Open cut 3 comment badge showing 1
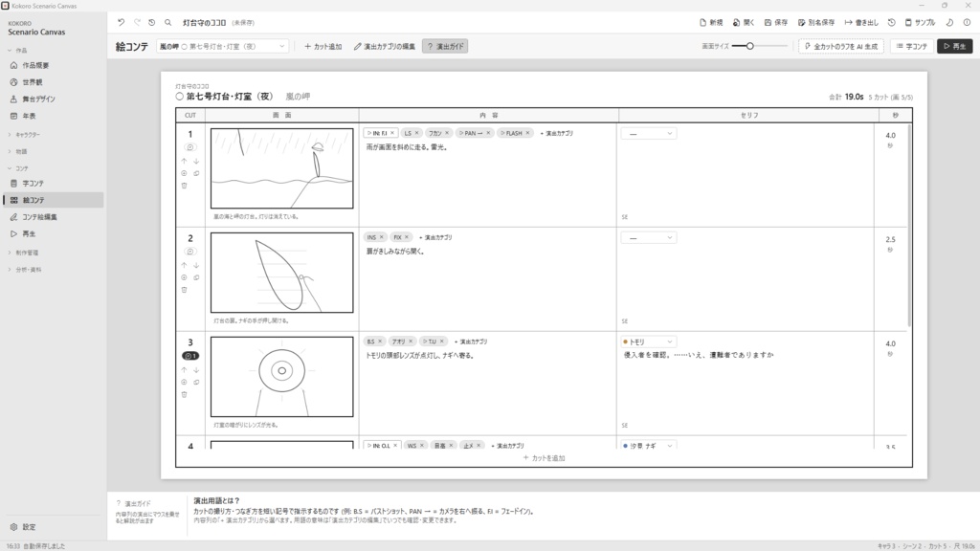This screenshot has width=980, height=551. pyautogui.click(x=190, y=356)
